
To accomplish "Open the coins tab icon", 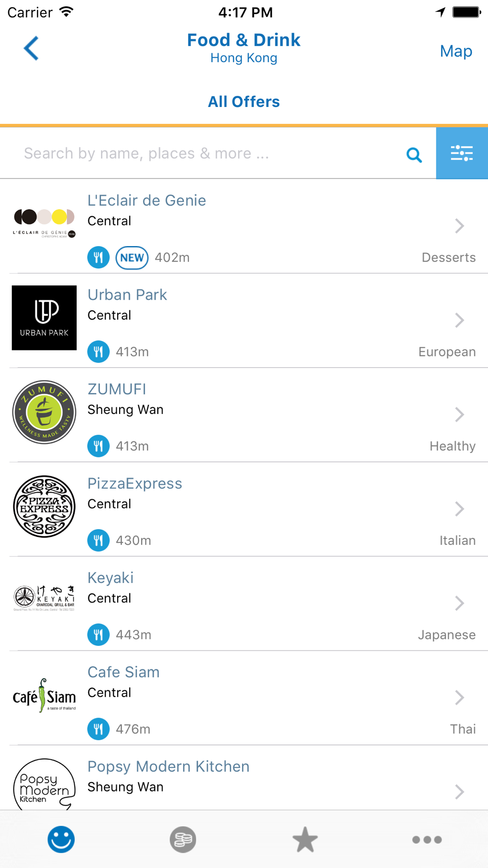I will (183, 839).
